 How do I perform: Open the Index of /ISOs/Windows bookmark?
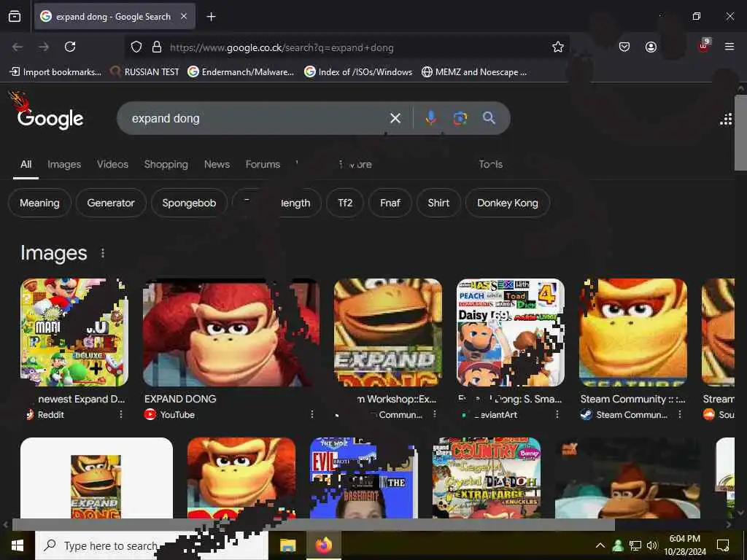click(x=358, y=72)
